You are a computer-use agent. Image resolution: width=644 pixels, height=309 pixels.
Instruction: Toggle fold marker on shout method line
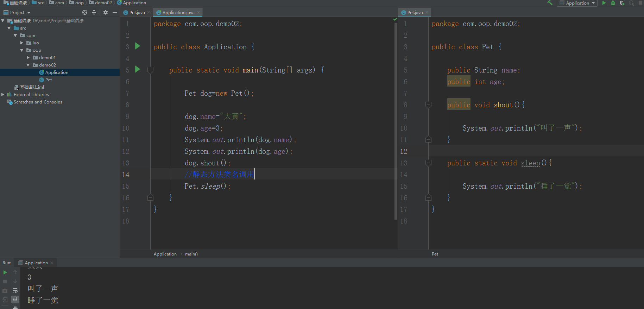pos(428,105)
